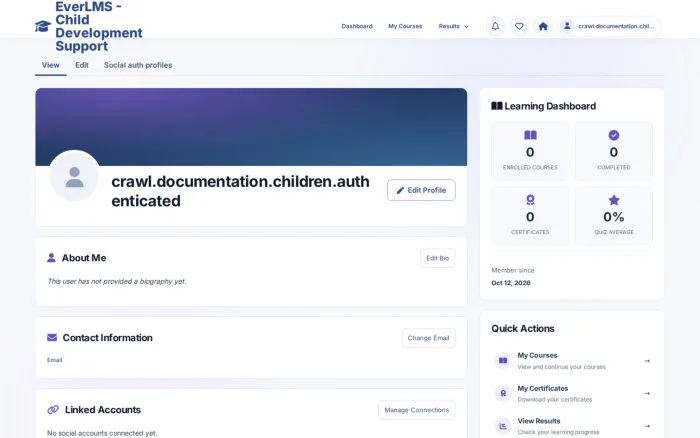Switch to Social auth profiles tab
The height and width of the screenshot is (438, 700).
tap(138, 65)
